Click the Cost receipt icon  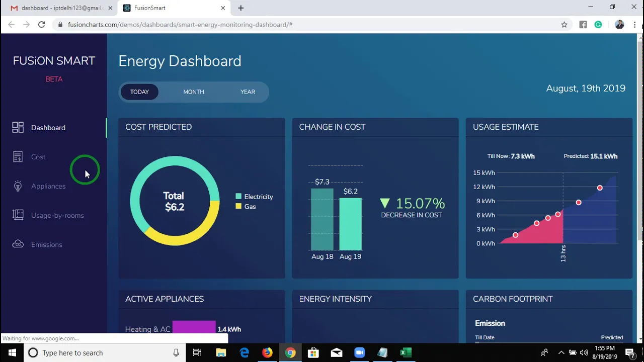pyautogui.click(x=18, y=157)
